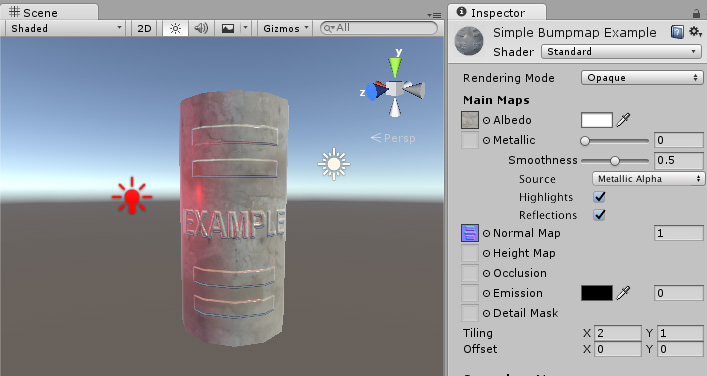The width and height of the screenshot is (707, 376).
Task: Click the Simple Bumpmap Example material name
Action: [574, 32]
